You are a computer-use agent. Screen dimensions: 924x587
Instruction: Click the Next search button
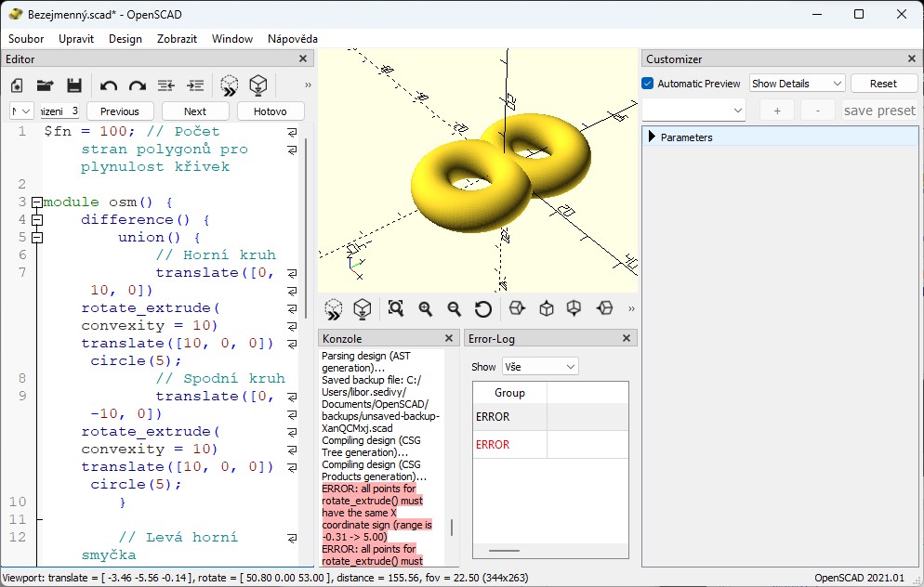tap(195, 111)
